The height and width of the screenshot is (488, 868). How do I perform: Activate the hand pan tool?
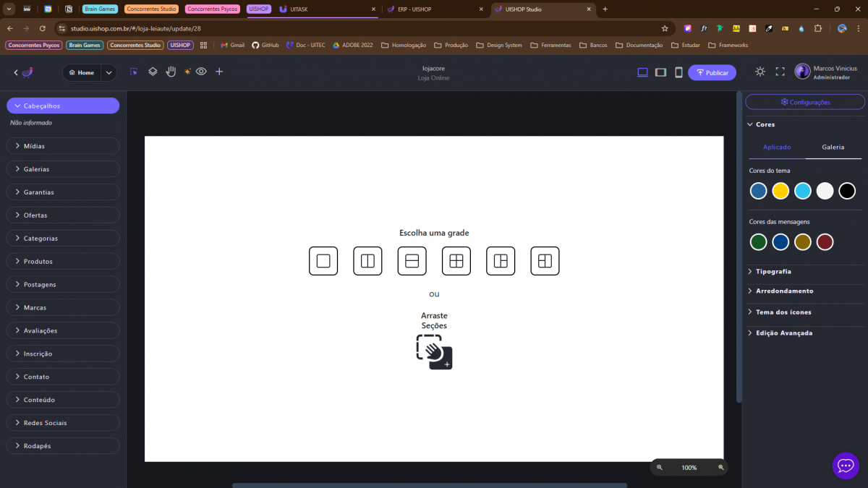tap(171, 72)
